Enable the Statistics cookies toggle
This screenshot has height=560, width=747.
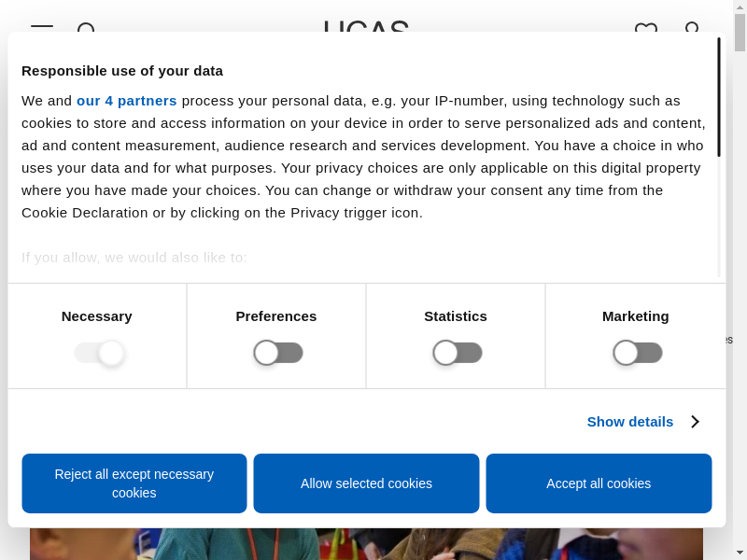pos(458,353)
